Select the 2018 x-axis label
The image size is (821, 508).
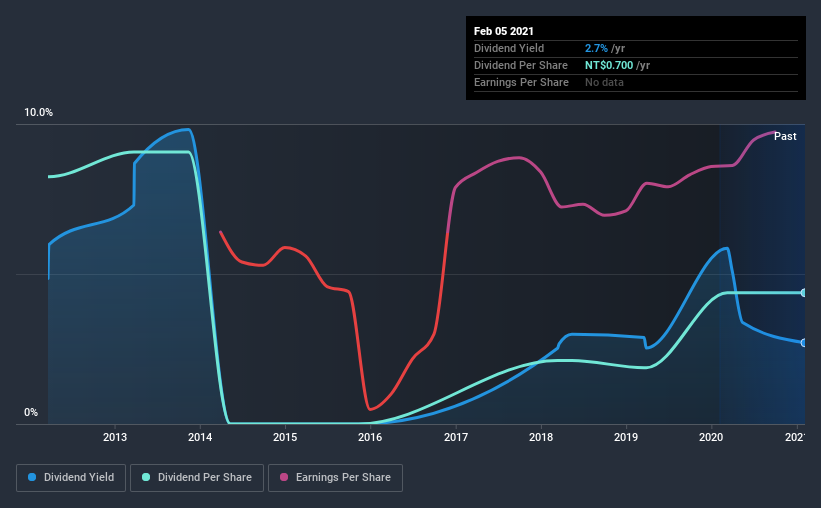coord(541,437)
